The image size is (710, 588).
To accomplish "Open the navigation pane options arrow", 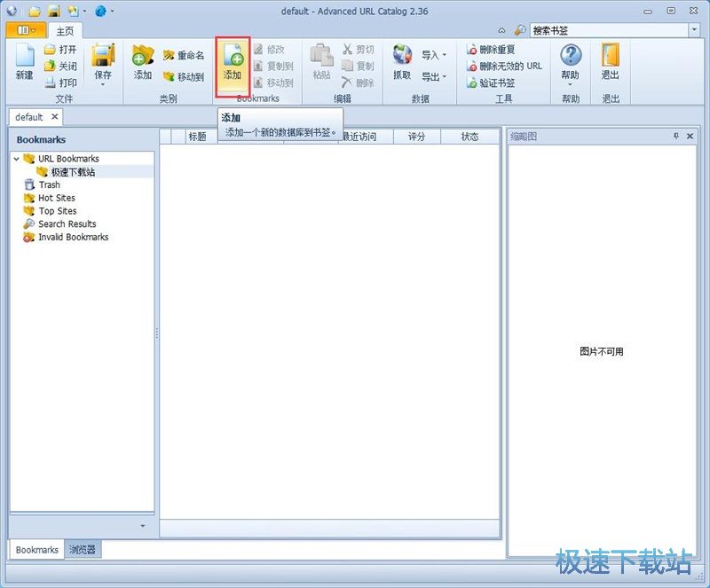I will [x=143, y=526].
